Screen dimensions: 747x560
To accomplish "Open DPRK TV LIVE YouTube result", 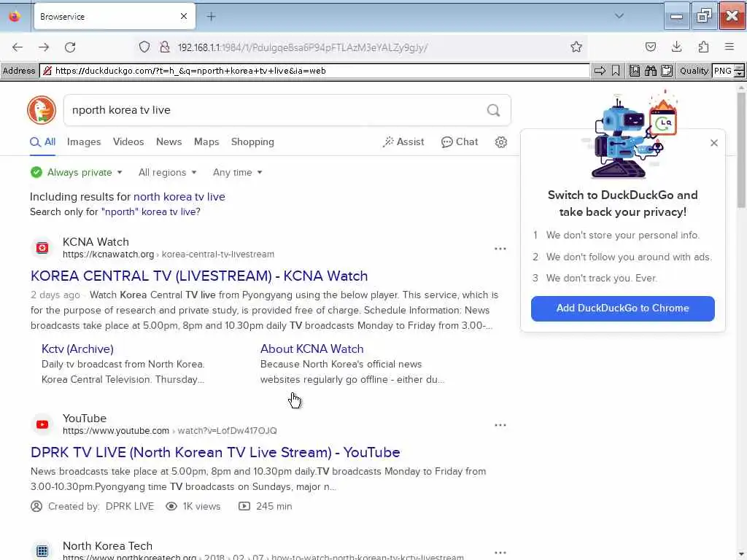I will point(215,452).
